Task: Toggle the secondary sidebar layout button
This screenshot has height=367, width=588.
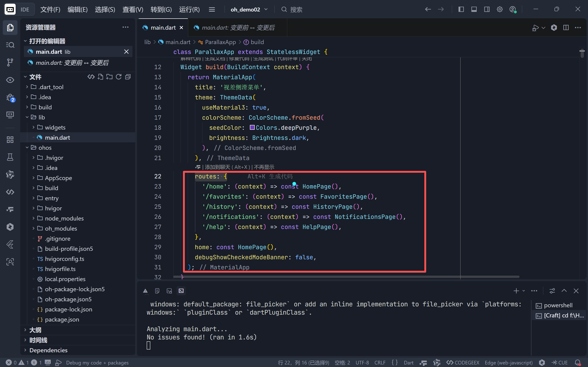Action: coord(487,9)
